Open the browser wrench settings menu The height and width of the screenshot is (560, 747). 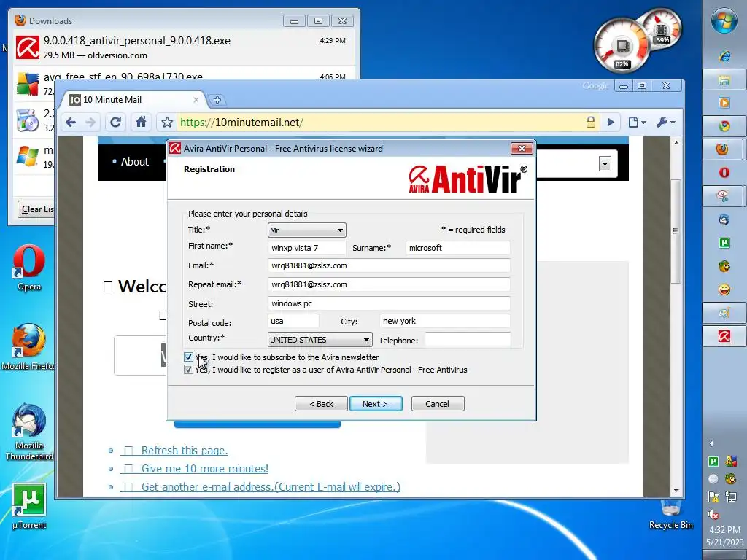pos(665,122)
